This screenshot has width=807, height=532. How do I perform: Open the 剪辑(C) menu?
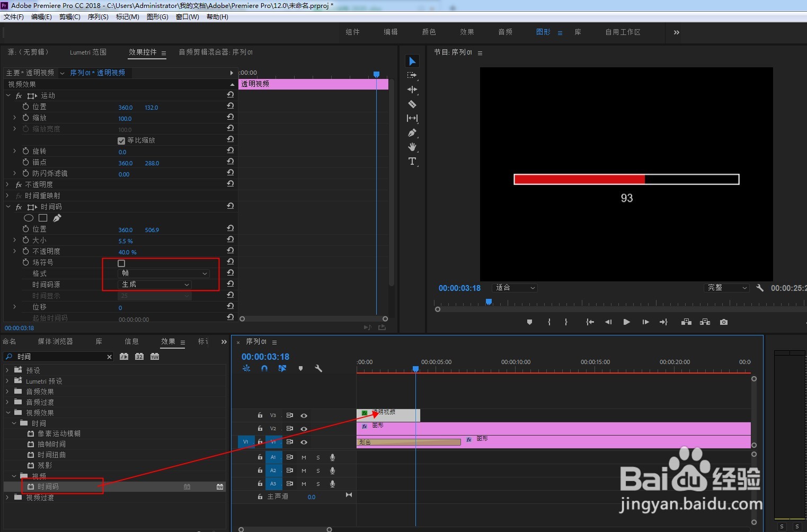click(x=70, y=17)
